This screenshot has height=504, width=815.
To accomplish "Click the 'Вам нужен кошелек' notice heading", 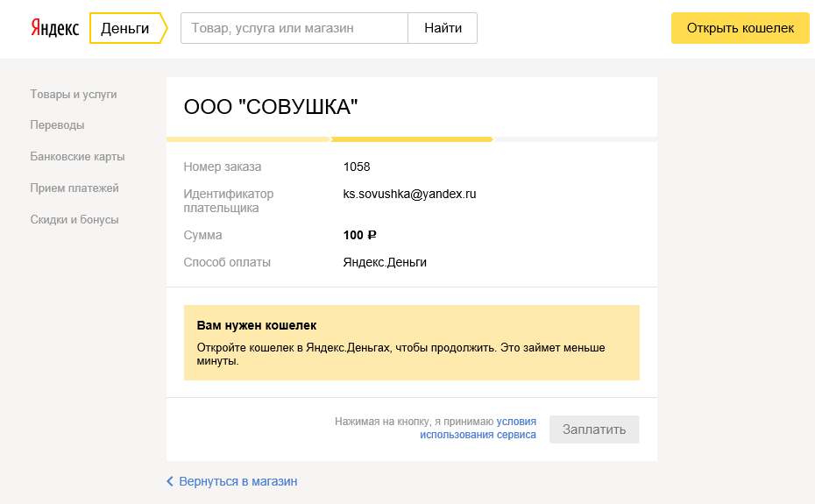I will [257, 325].
